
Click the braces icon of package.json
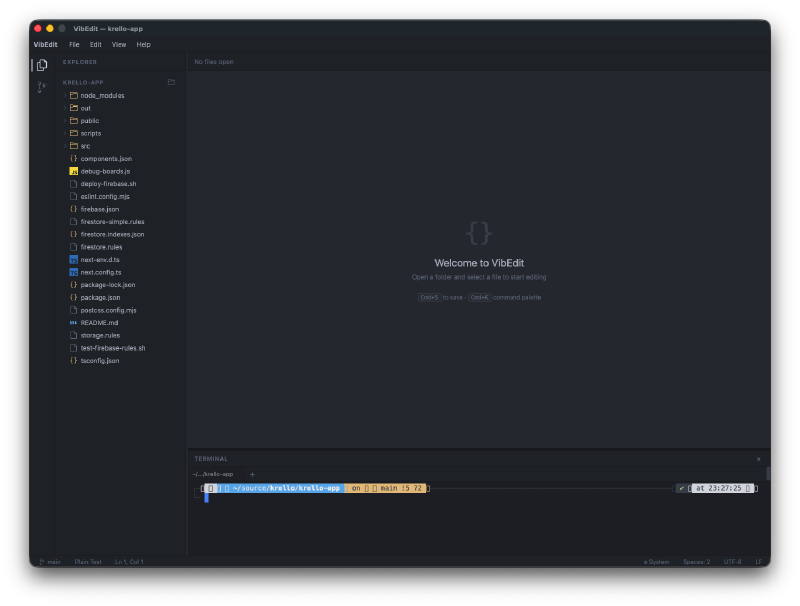point(73,297)
